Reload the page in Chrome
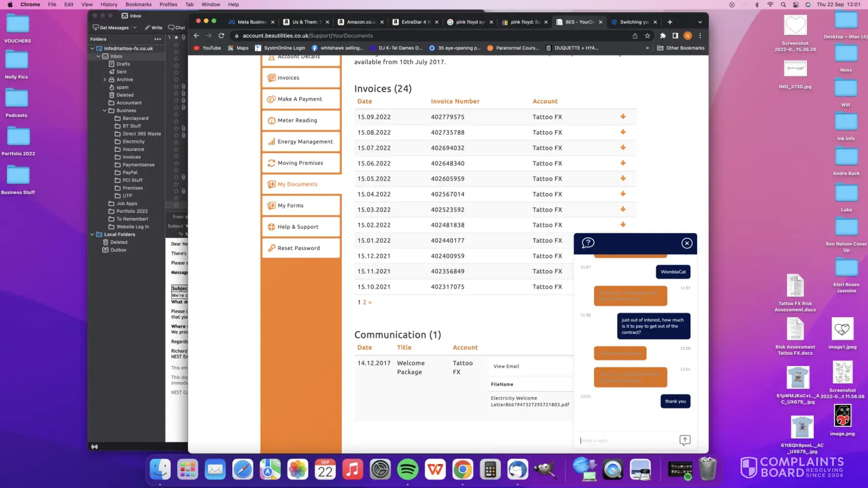868x488 pixels. [221, 36]
